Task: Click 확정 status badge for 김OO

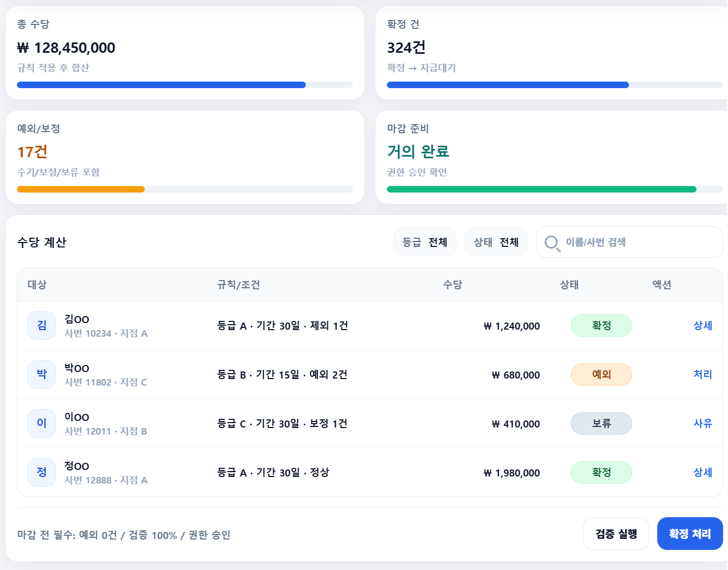Action: [601, 325]
